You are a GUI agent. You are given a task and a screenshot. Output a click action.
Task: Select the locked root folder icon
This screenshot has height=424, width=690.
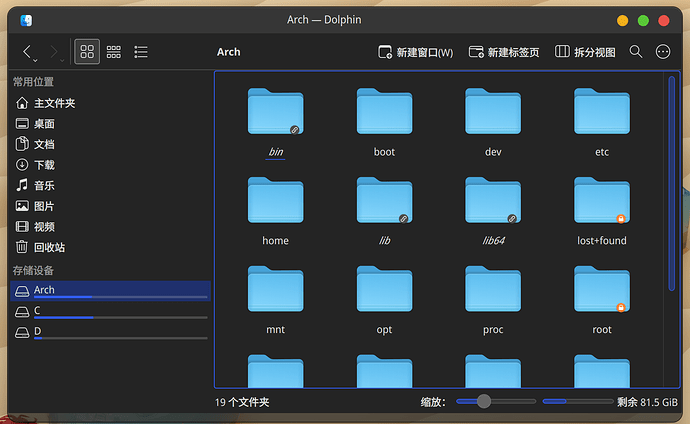pyautogui.click(x=602, y=289)
